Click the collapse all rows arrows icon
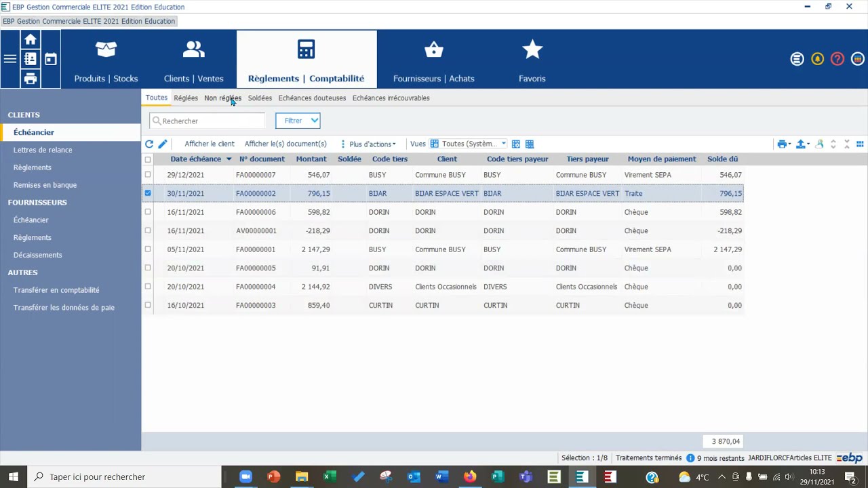Viewport: 868px width, 488px height. [847, 144]
